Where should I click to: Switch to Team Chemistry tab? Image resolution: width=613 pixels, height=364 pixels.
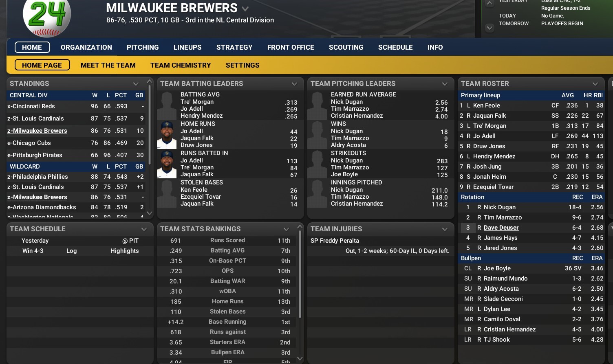pos(181,65)
